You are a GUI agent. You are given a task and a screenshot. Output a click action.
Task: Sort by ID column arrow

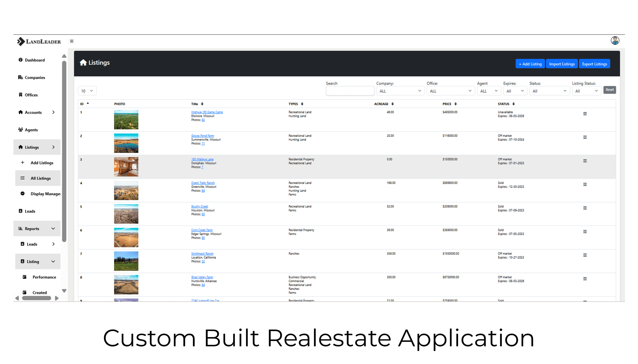88,103
